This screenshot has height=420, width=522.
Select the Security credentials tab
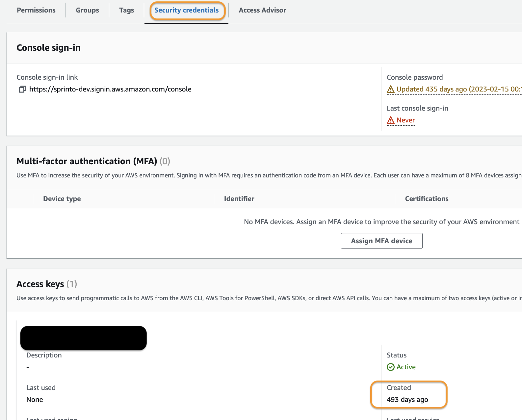click(x=187, y=10)
